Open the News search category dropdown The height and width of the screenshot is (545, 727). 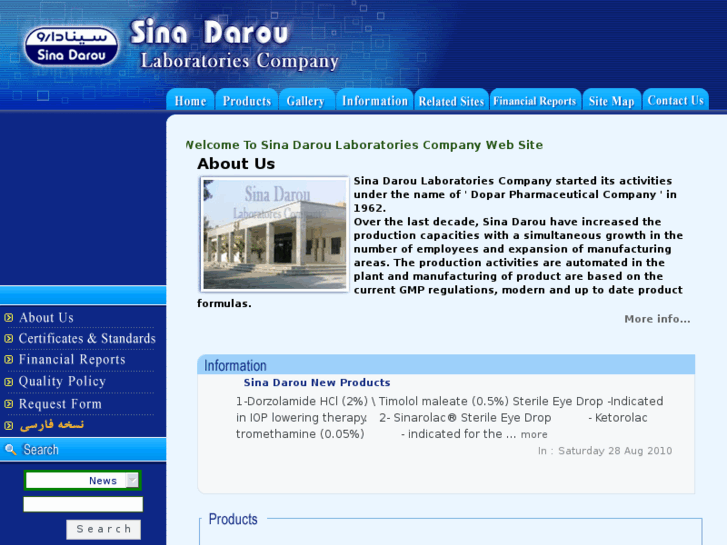pos(83,481)
